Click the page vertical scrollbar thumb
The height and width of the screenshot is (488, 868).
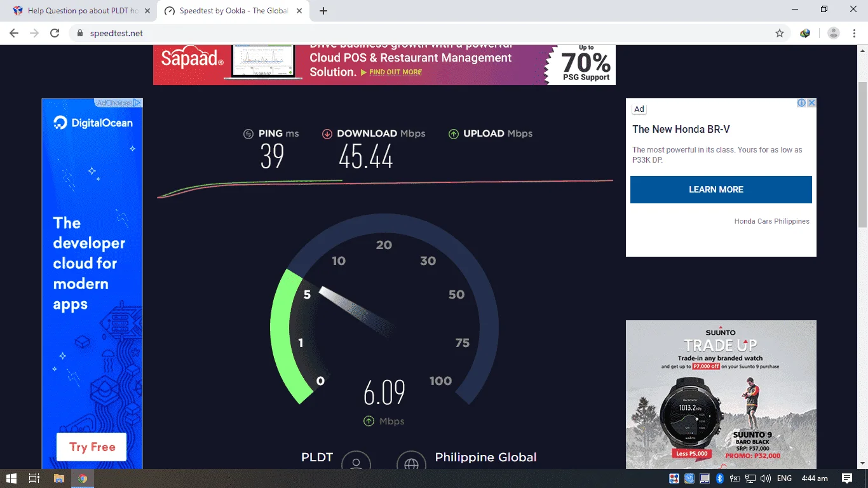(x=862, y=154)
